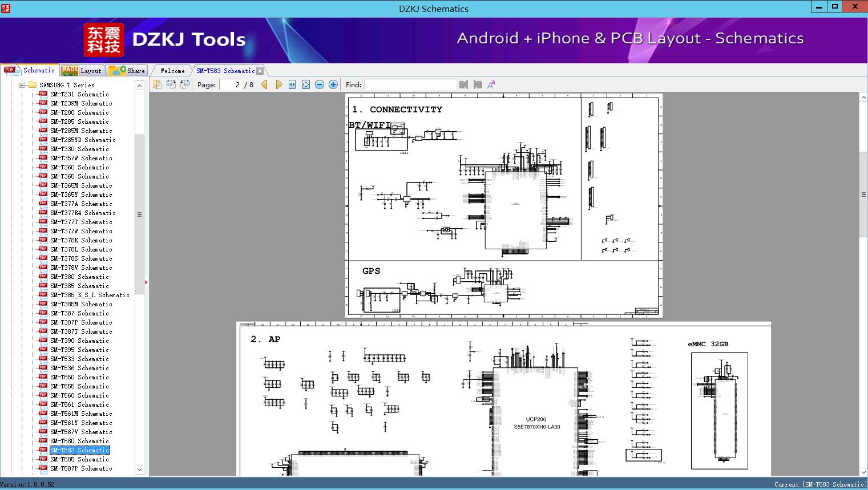868x490 pixels.
Task: Click the fit page icon
Action: pos(306,84)
